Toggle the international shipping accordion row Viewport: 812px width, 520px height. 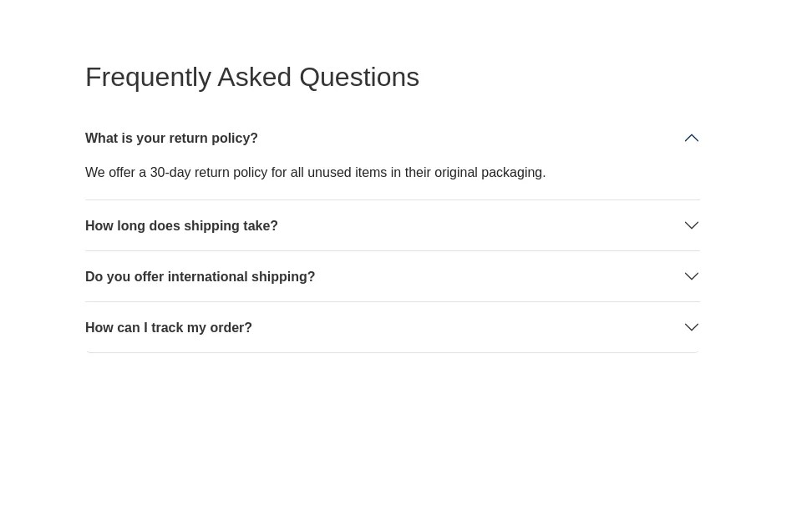(x=392, y=277)
